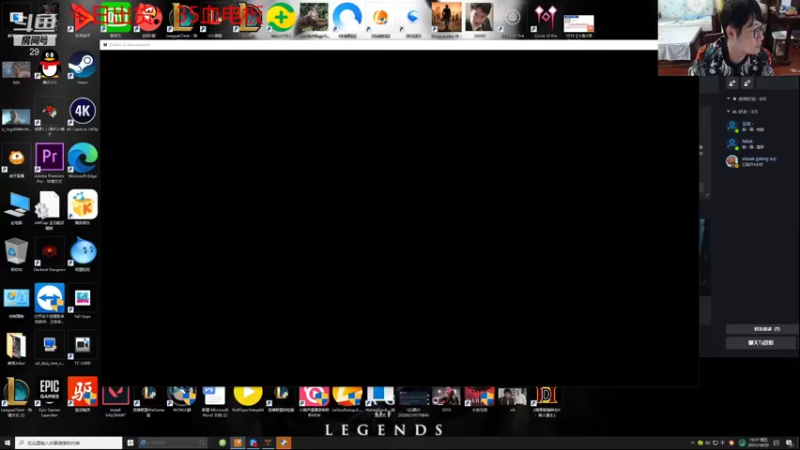The width and height of the screenshot is (800, 450).
Task: Open the Tencent QQ penguin desktop shortcut
Action: (x=49, y=67)
